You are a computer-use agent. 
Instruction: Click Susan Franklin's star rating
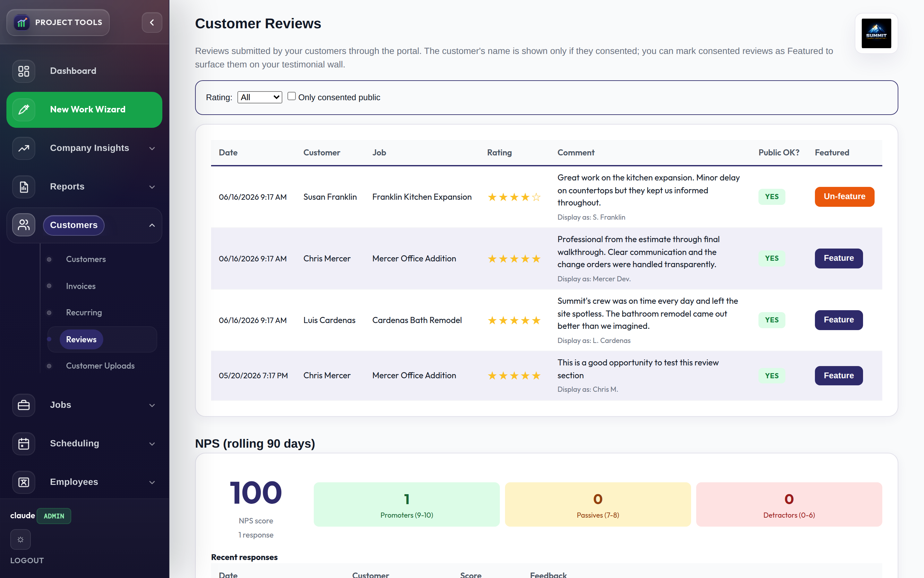(514, 197)
